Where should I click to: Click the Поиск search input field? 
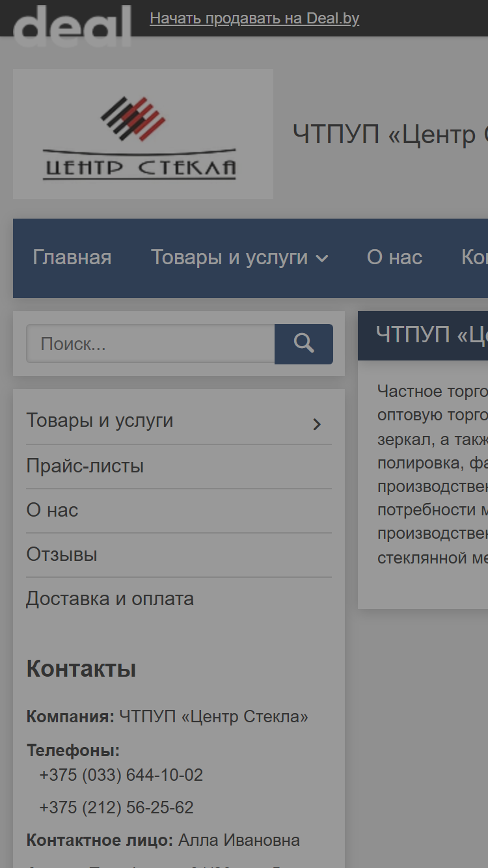click(150, 344)
